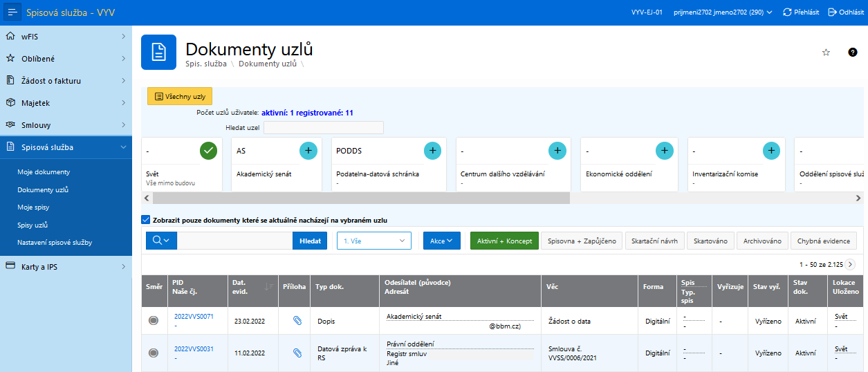The height and width of the screenshot is (372, 868).
Task: Click the Všechny uzly button
Action: pos(180,97)
